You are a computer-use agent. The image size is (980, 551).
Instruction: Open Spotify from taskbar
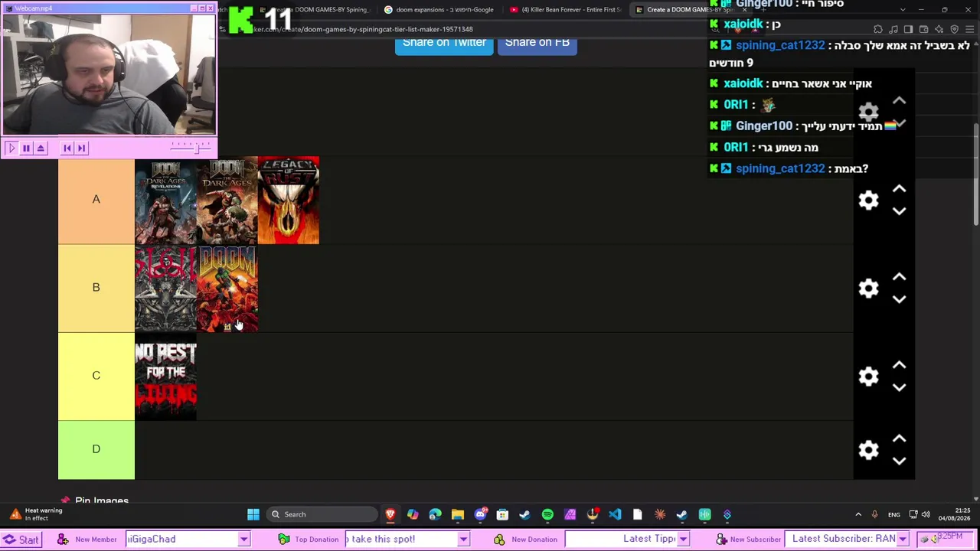pos(547,514)
